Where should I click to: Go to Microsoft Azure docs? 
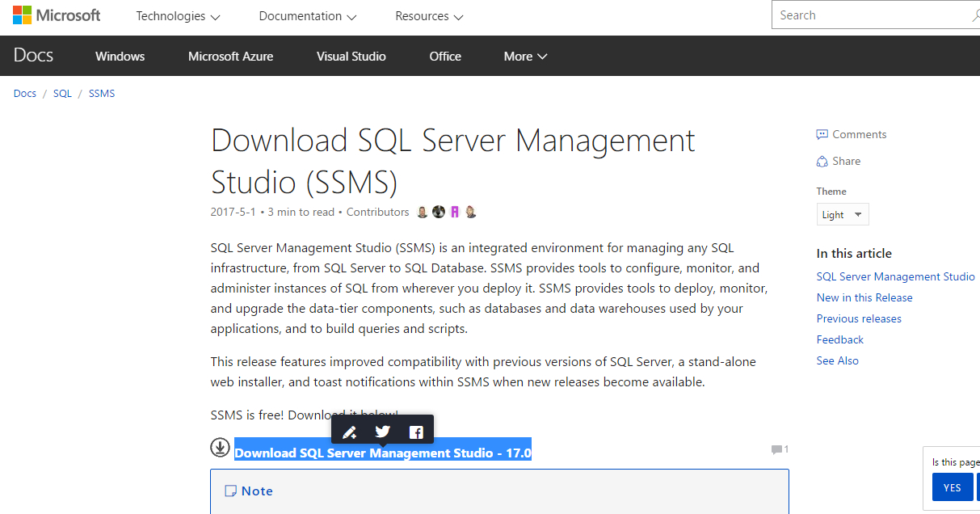click(230, 57)
